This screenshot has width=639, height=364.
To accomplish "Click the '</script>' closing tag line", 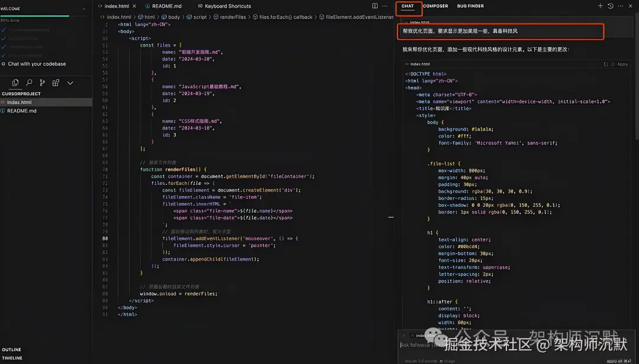I will (x=141, y=301).
